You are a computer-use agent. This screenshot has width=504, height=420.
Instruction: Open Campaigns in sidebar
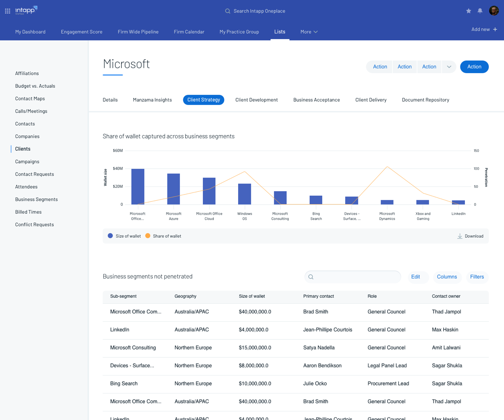coord(27,162)
